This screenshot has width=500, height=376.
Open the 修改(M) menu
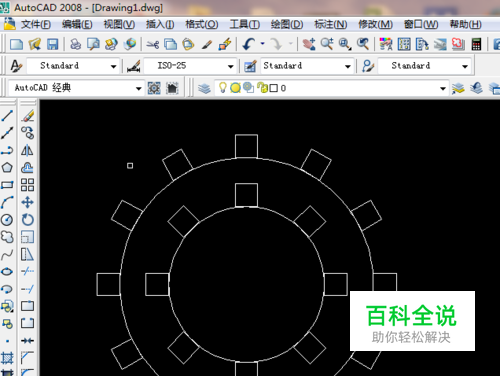(x=375, y=24)
